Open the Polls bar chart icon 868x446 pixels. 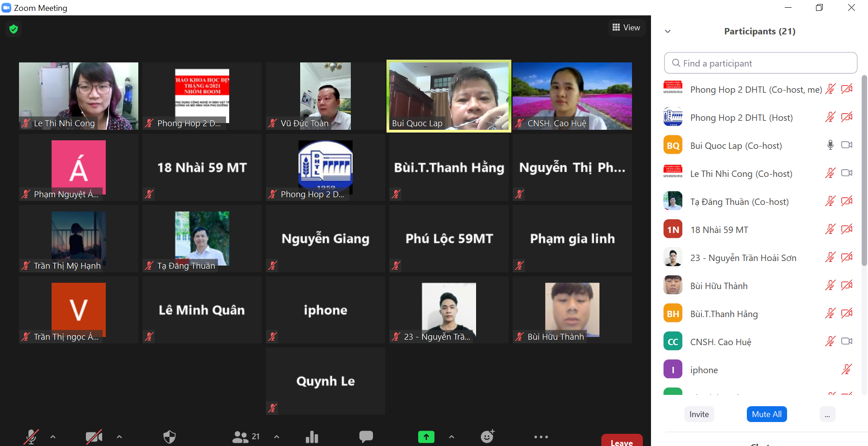coord(312,437)
